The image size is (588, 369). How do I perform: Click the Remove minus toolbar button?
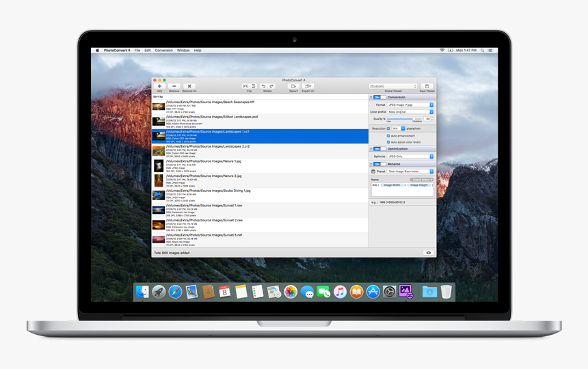[174, 87]
